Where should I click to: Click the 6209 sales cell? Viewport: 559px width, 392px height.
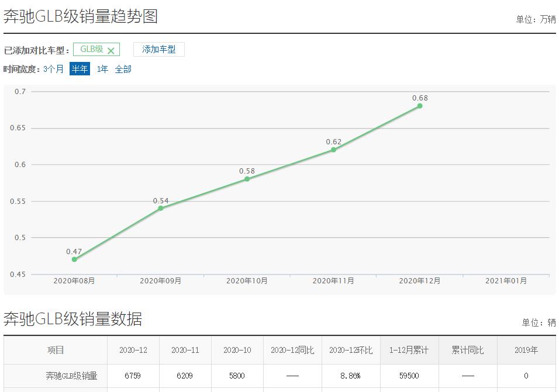tap(185, 376)
